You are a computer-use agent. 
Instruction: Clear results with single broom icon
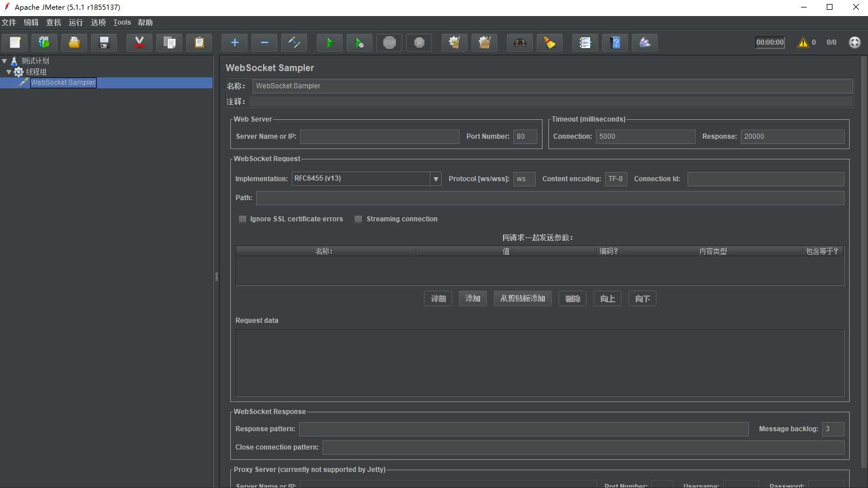(454, 42)
